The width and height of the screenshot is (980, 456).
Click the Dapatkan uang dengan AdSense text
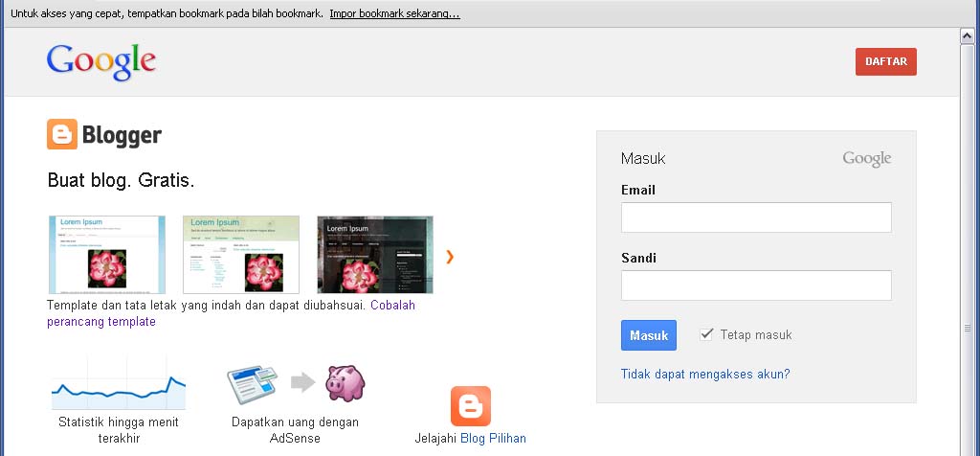295,430
